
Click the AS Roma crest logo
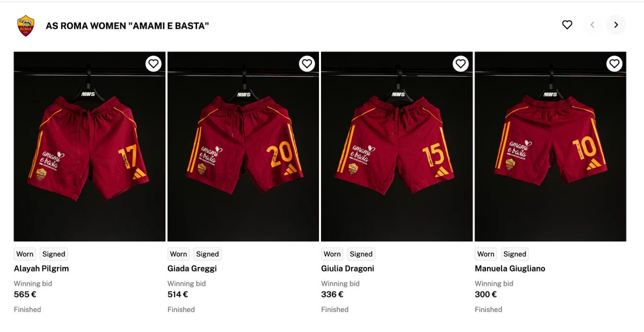click(x=26, y=26)
